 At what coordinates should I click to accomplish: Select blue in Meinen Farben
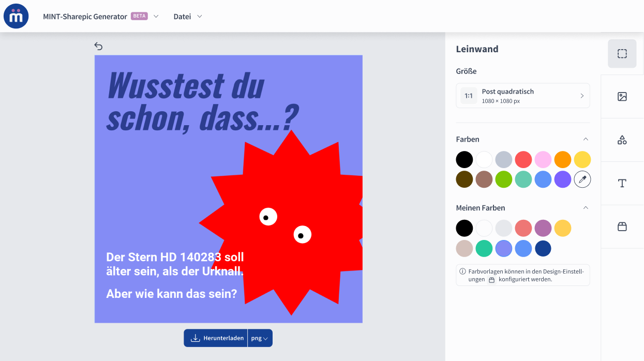[x=523, y=248]
